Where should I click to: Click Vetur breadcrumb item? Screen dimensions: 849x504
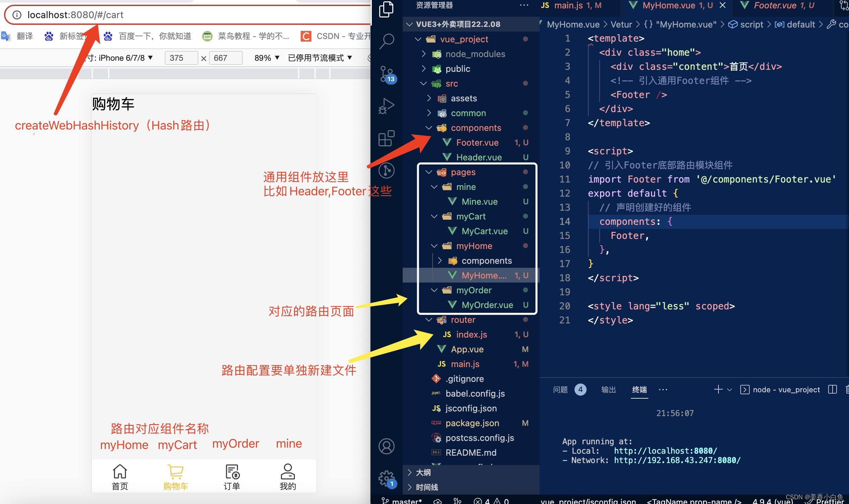pos(621,24)
